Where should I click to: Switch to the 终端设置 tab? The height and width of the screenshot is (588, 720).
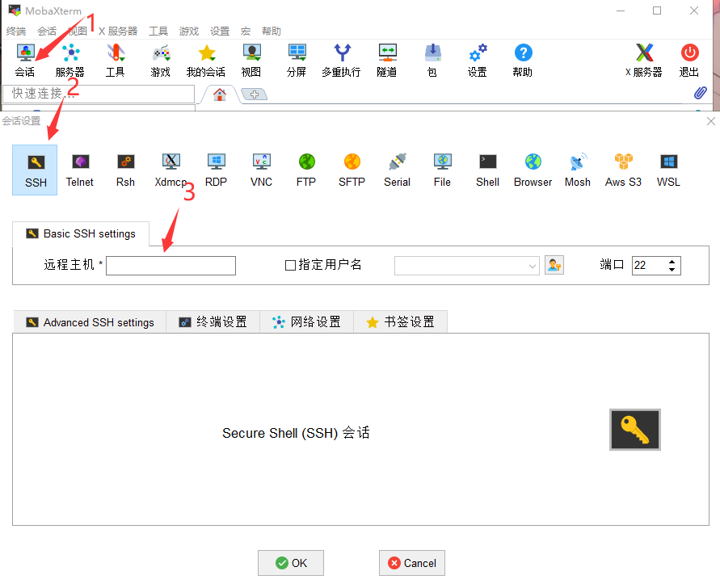tap(213, 322)
